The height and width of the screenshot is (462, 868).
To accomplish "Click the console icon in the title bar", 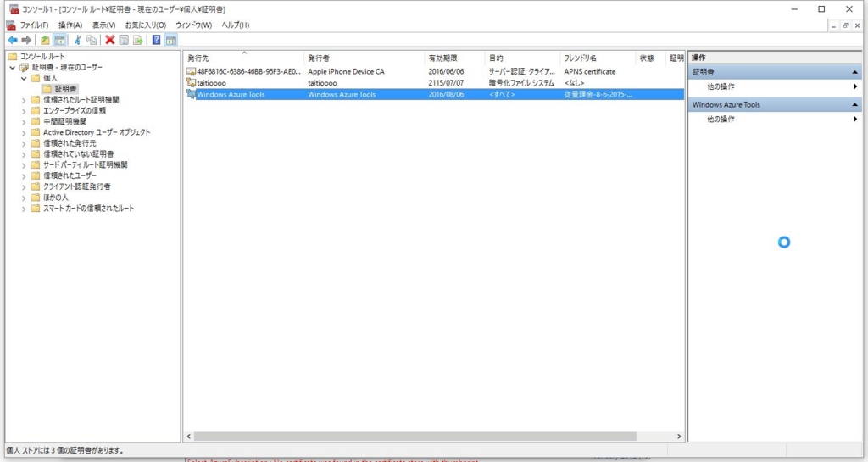I will coord(14,8).
